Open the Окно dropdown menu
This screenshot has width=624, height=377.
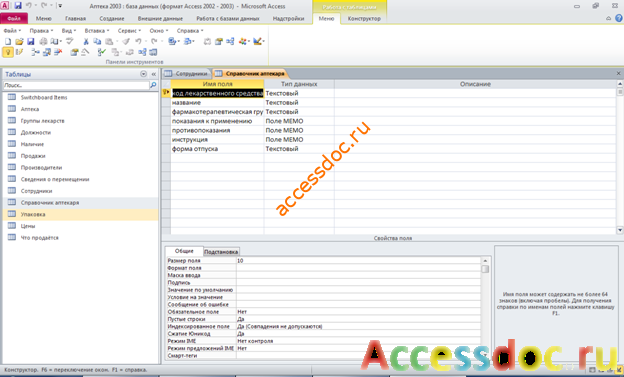click(x=159, y=31)
